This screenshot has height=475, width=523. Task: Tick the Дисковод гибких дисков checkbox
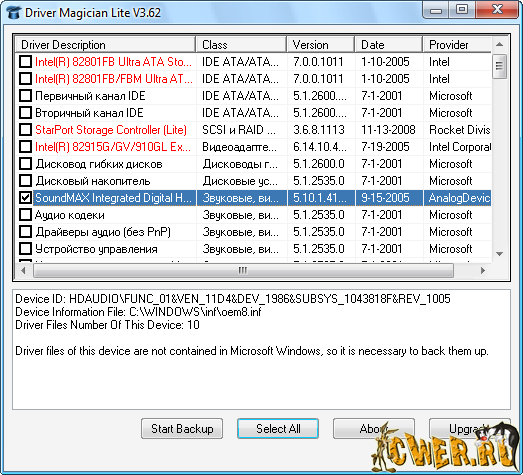point(25,164)
